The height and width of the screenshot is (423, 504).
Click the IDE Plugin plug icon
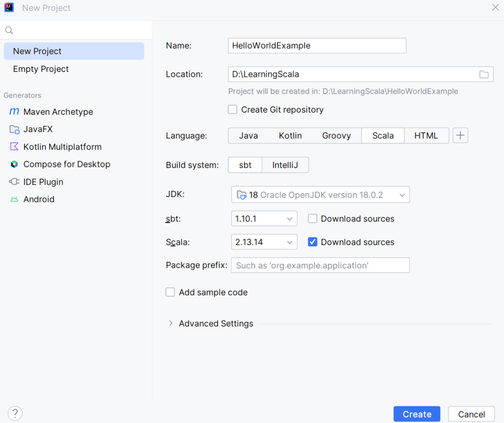14,182
